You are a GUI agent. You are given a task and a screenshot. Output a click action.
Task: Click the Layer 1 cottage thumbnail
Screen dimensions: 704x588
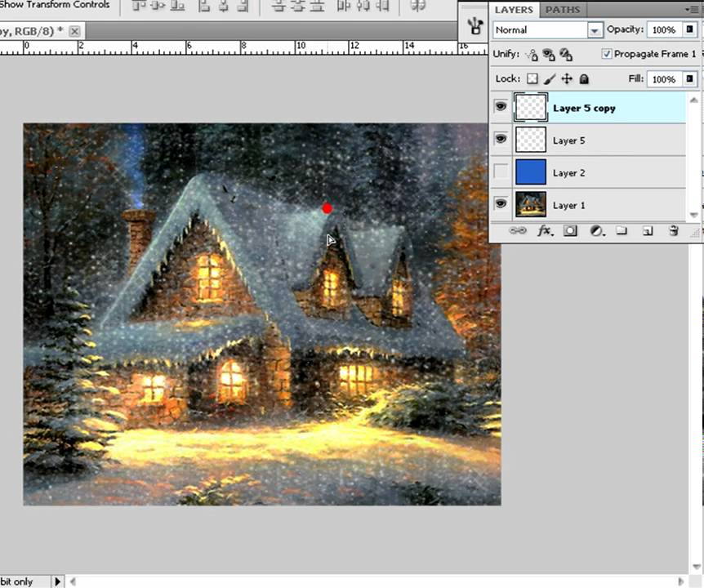coord(531,204)
